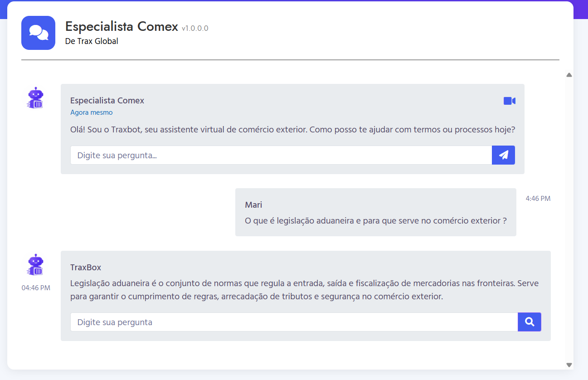The height and width of the screenshot is (380, 588).
Task: Click the robot avatar beside Especialista Comex message
Action: coord(35,98)
